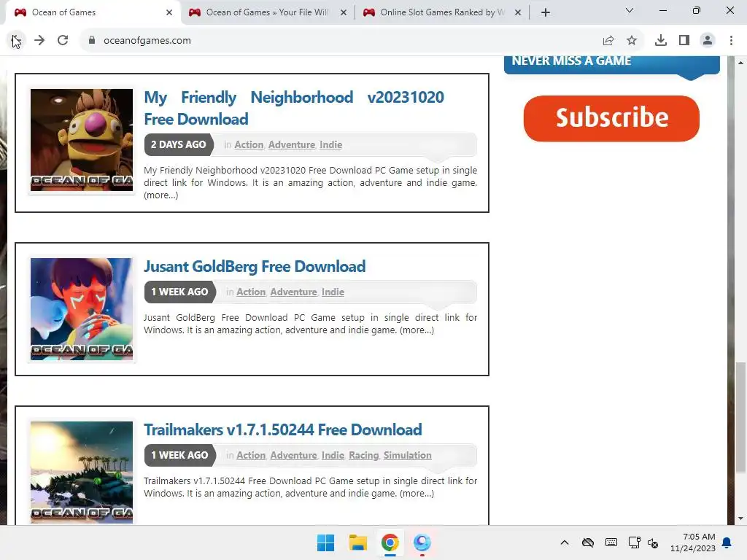Open File Explorer from taskbar
This screenshot has height=560, width=747.
coord(357,542)
